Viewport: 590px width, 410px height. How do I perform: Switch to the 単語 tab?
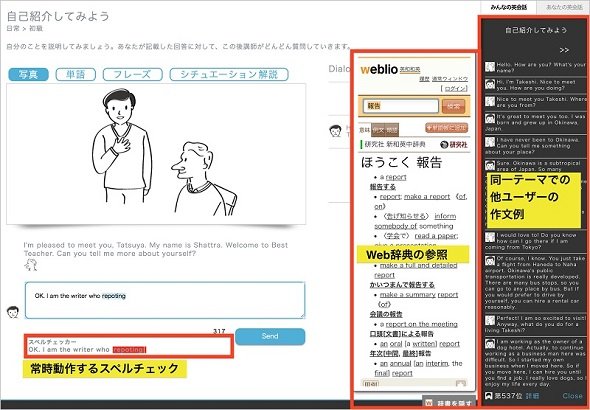coord(76,74)
